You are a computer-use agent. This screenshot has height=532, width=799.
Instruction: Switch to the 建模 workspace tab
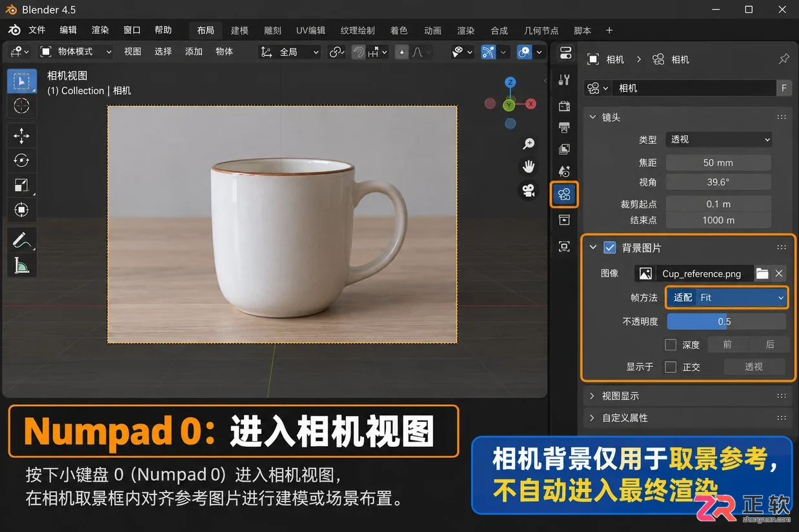pos(239,30)
